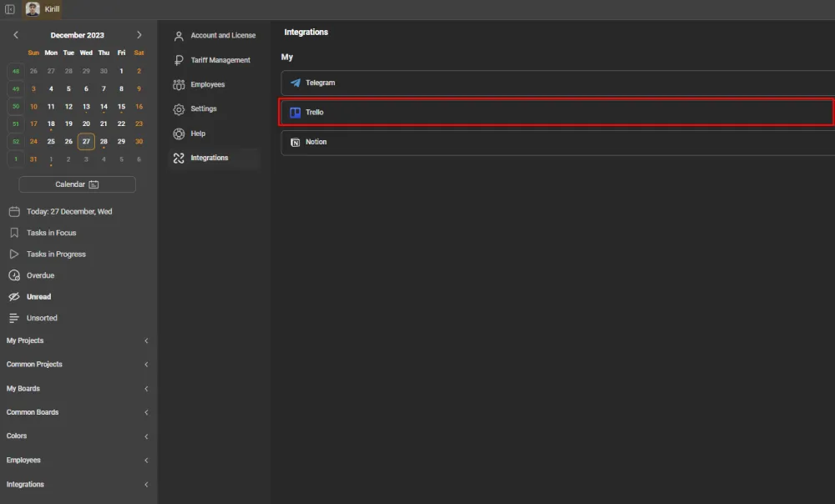Click the Calendar button
Viewport: 835px width, 504px height.
tap(77, 184)
